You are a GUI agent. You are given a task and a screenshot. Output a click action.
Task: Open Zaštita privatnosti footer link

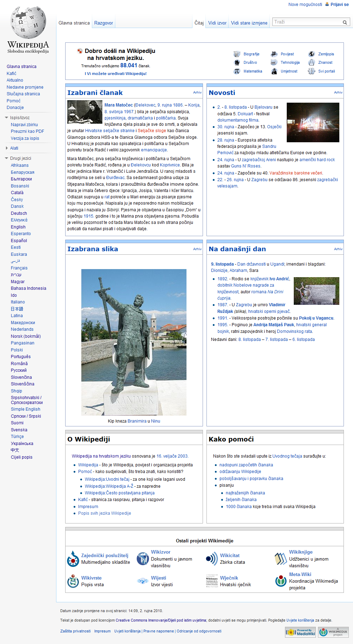tap(75, 631)
